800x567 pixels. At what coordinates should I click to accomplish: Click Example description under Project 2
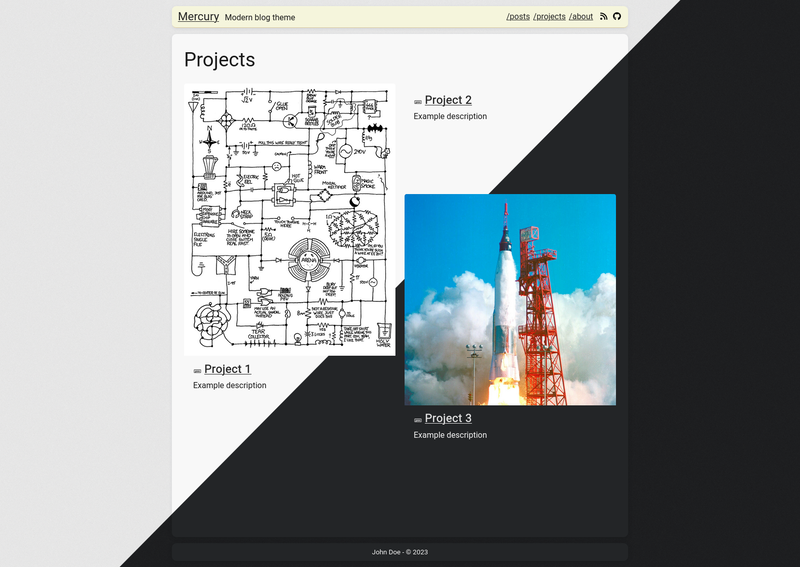(450, 116)
